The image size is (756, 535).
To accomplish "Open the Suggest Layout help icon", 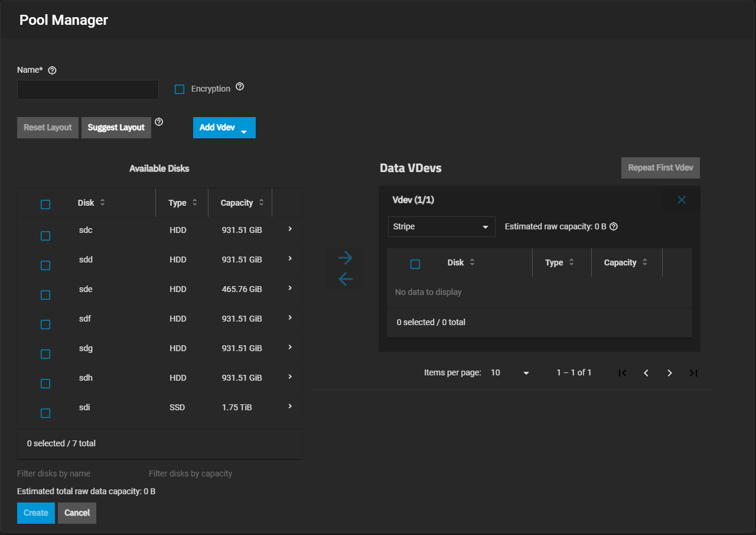I will [159, 122].
